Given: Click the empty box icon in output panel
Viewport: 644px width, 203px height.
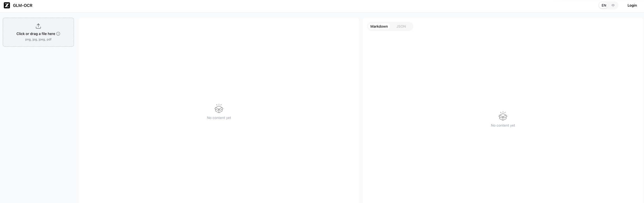Looking at the screenshot, I should coord(503,116).
